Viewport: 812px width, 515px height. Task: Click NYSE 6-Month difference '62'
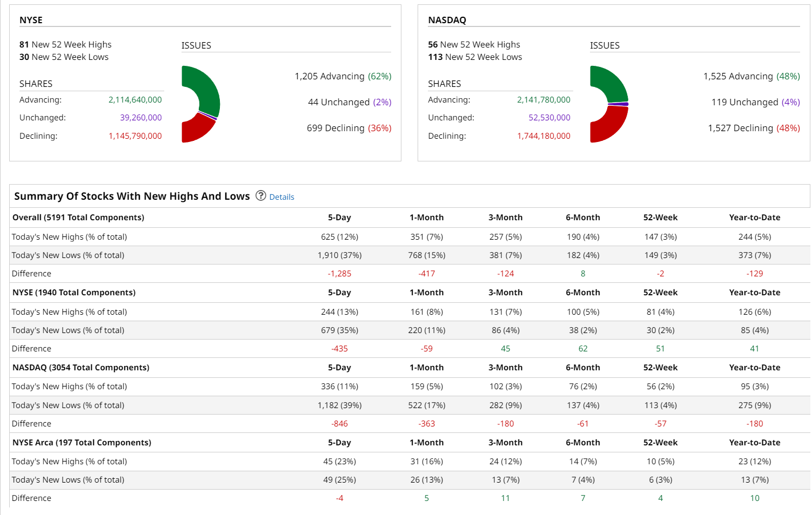pos(583,349)
